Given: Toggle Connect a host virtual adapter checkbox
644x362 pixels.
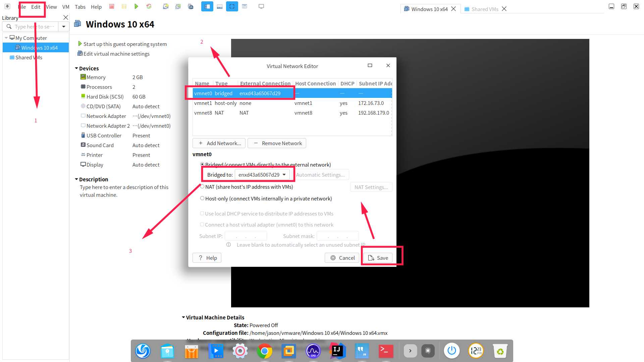Looking at the screenshot, I should tap(202, 224).
